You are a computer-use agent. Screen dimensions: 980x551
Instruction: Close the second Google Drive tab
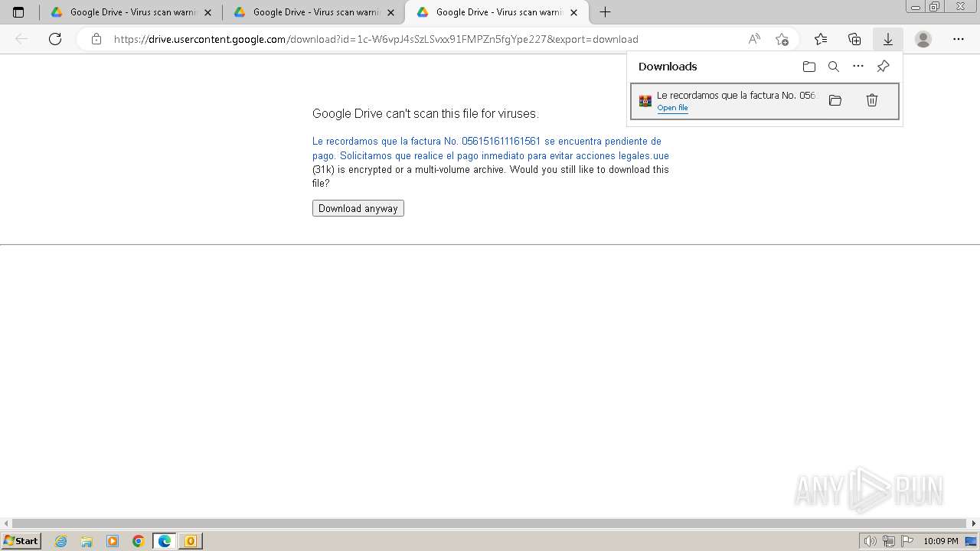point(390,12)
